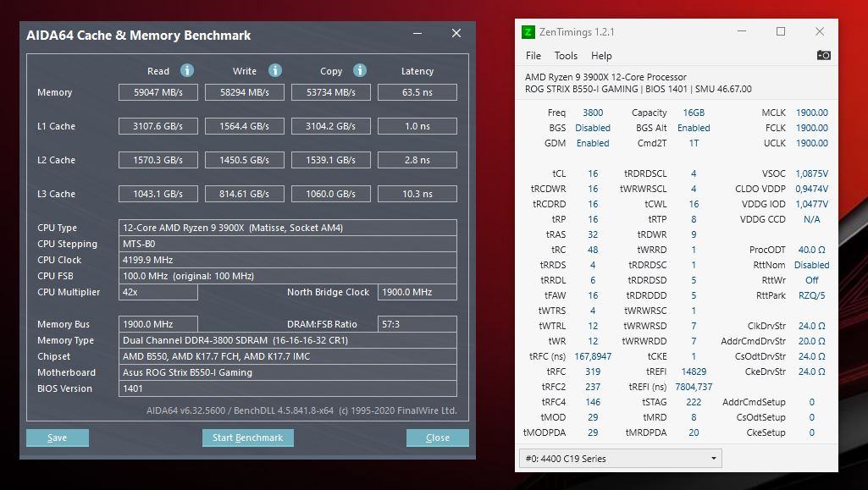This screenshot has width=868, height=490.
Task: Close the AIDA64 window with X
Action: 456,33
